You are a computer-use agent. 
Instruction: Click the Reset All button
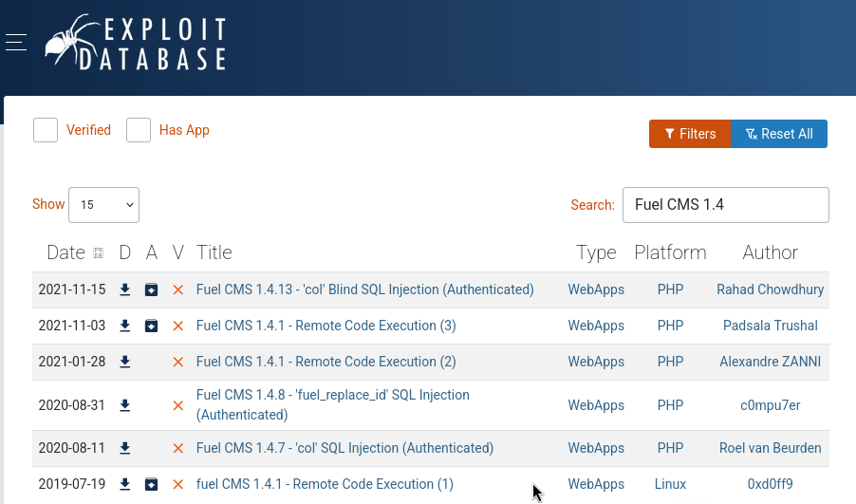point(779,134)
